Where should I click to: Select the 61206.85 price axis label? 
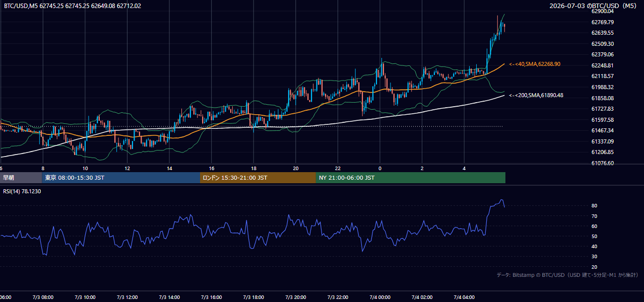click(x=603, y=152)
